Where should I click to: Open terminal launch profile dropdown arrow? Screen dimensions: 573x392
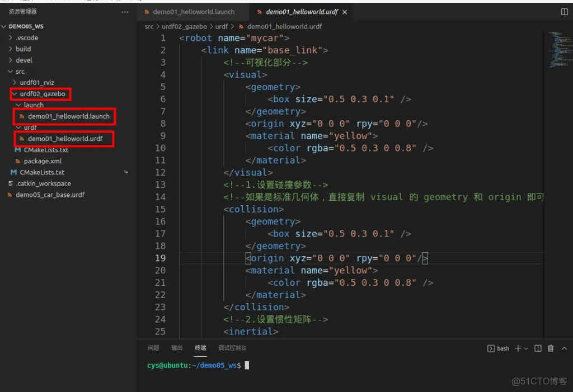pos(526,349)
